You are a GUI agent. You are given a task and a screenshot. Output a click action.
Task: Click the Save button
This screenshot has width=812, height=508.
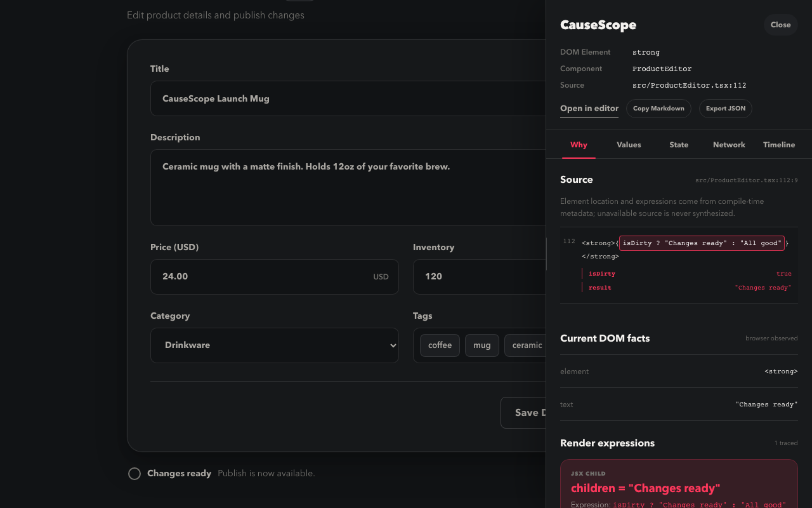tap(523, 413)
